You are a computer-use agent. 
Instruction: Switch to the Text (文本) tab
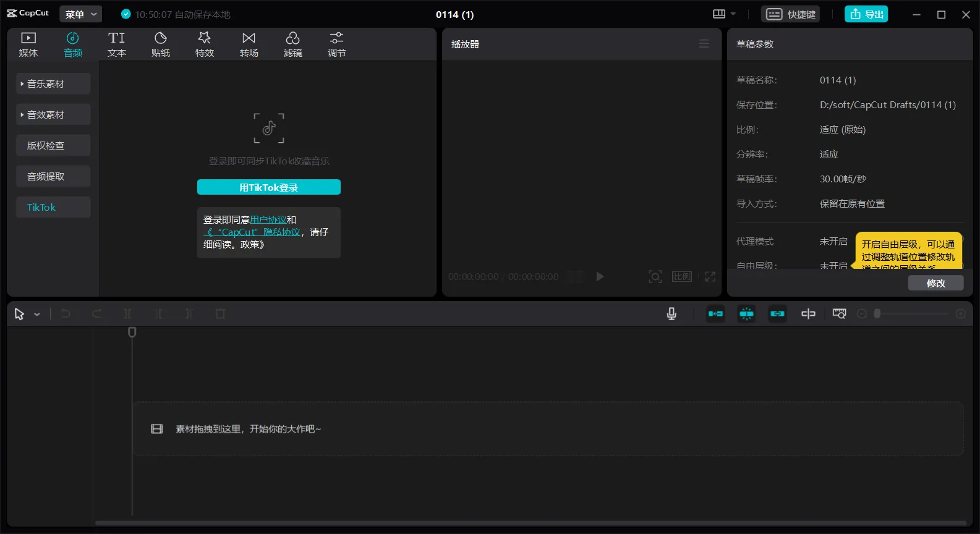[116, 44]
